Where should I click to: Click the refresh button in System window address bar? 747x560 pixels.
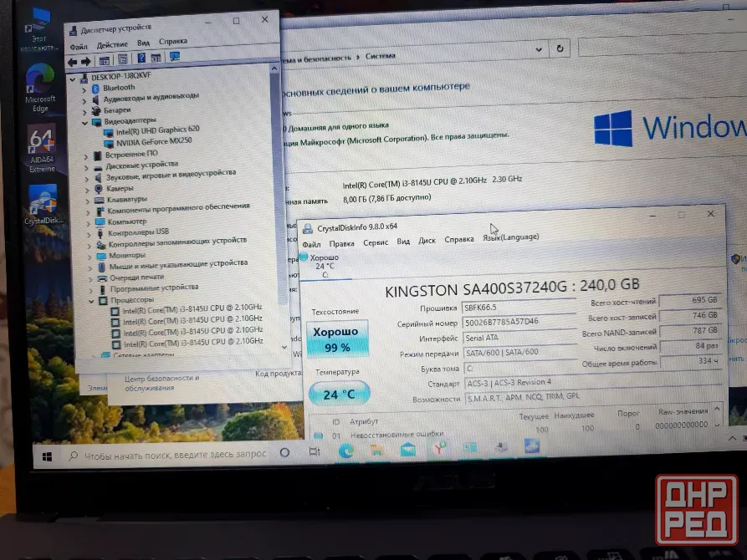(x=560, y=48)
